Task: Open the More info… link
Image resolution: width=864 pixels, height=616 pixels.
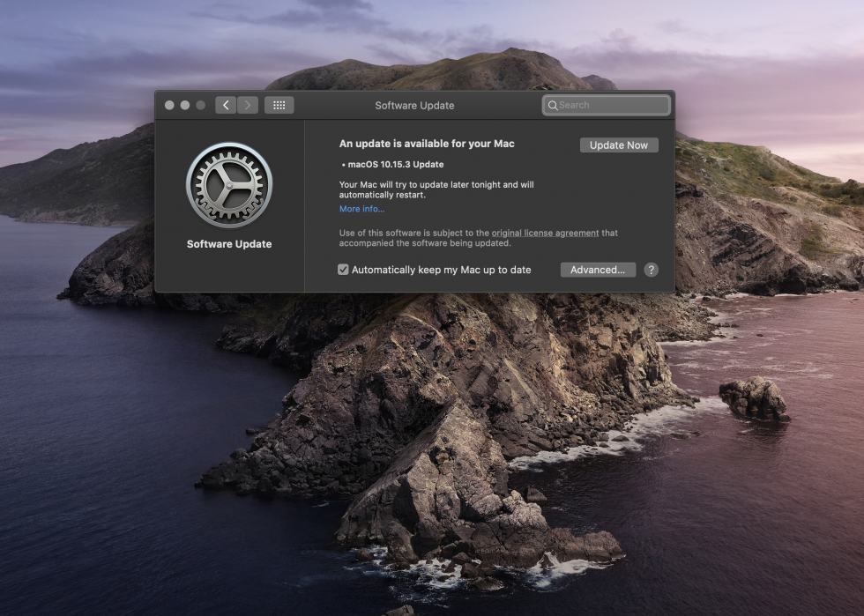Action: [x=361, y=209]
